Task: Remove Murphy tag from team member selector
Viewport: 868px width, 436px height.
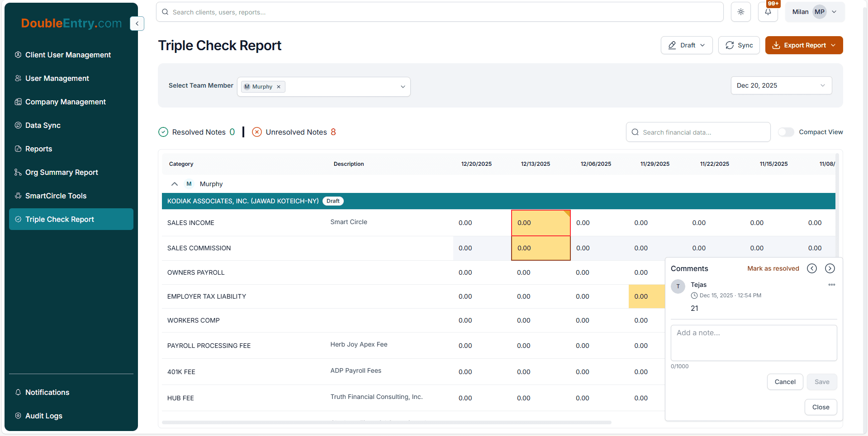Action: coord(279,87)
